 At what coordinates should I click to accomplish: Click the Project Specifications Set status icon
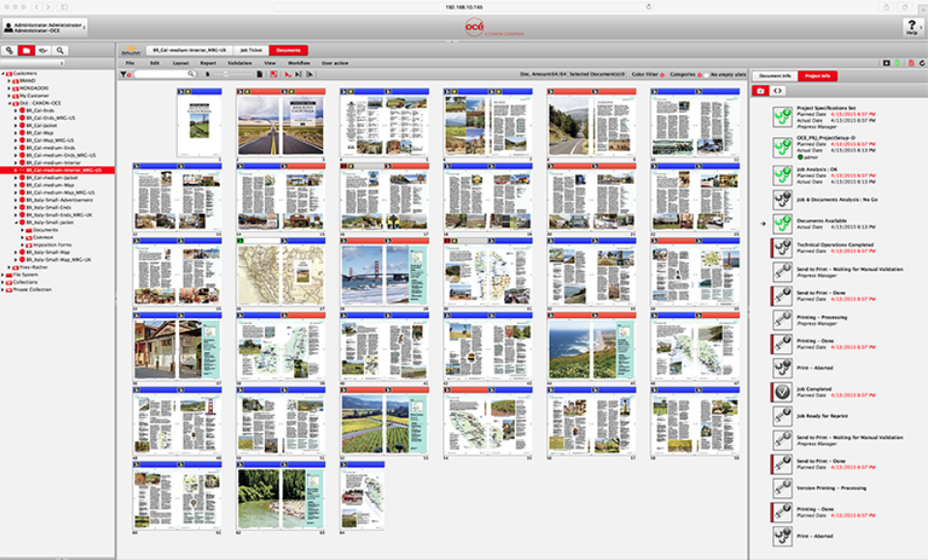click(782, 116)
